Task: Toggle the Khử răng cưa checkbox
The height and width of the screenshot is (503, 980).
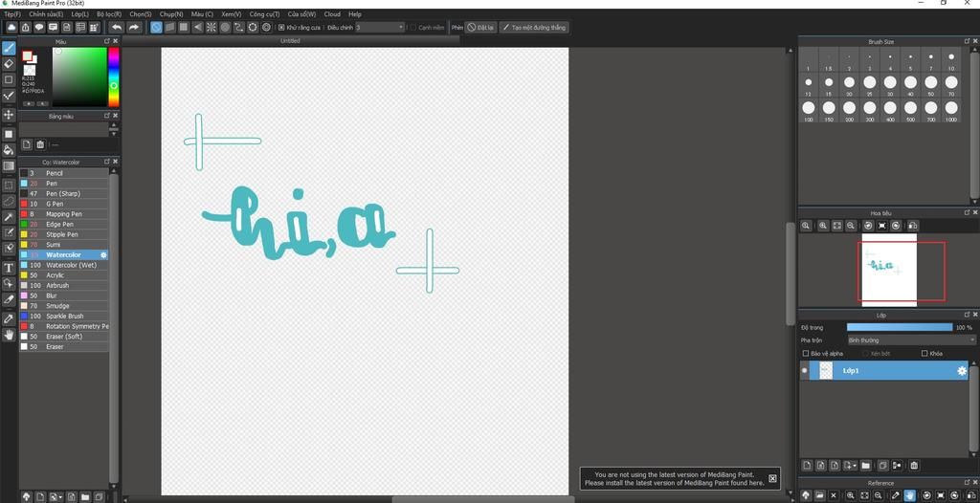Action: (x=282, y=28)
